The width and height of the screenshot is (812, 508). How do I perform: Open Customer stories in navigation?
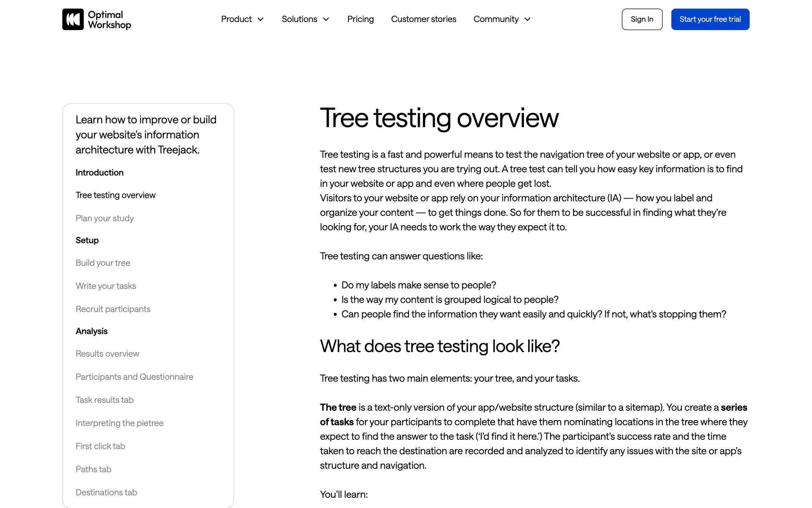coord(423,19)
